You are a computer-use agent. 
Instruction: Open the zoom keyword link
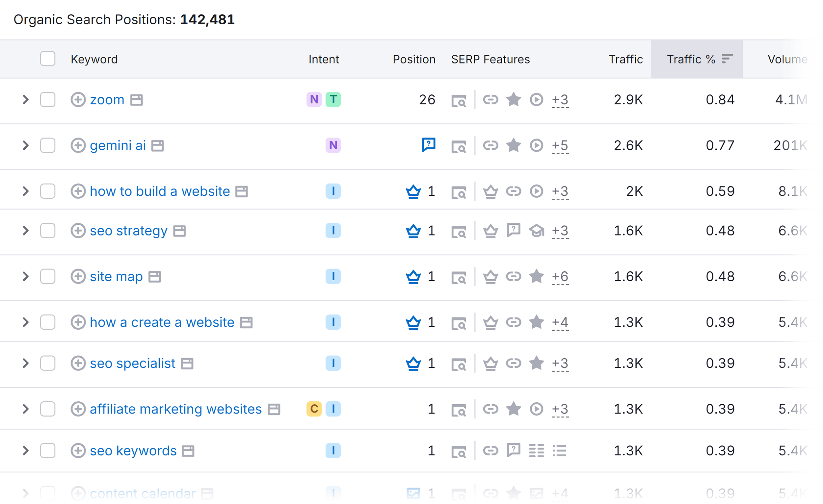coord(107,100)
